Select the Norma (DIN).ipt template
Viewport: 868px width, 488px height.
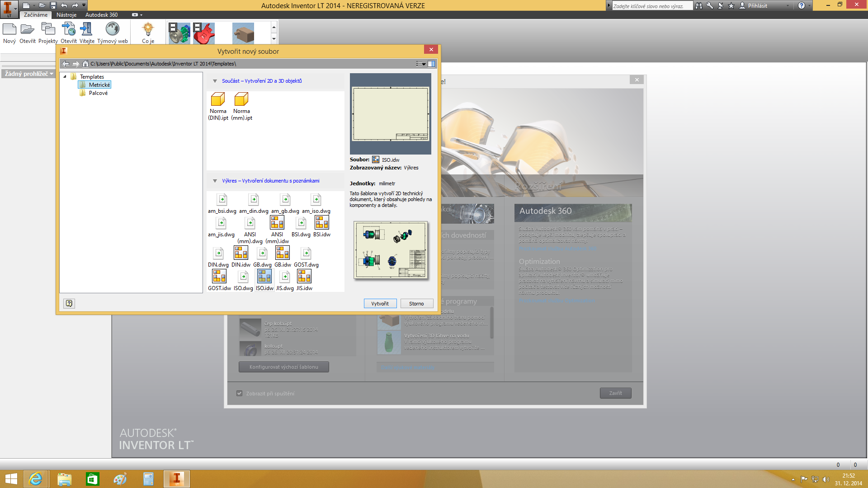tap(218, 107)
